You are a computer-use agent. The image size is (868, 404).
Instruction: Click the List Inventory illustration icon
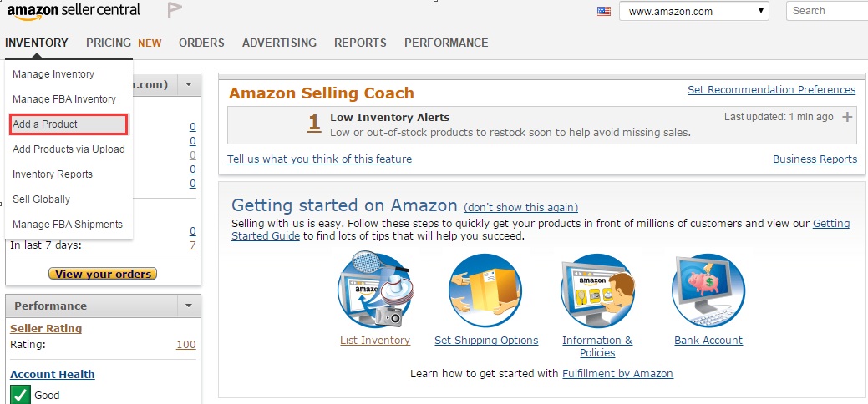[374, 290]
